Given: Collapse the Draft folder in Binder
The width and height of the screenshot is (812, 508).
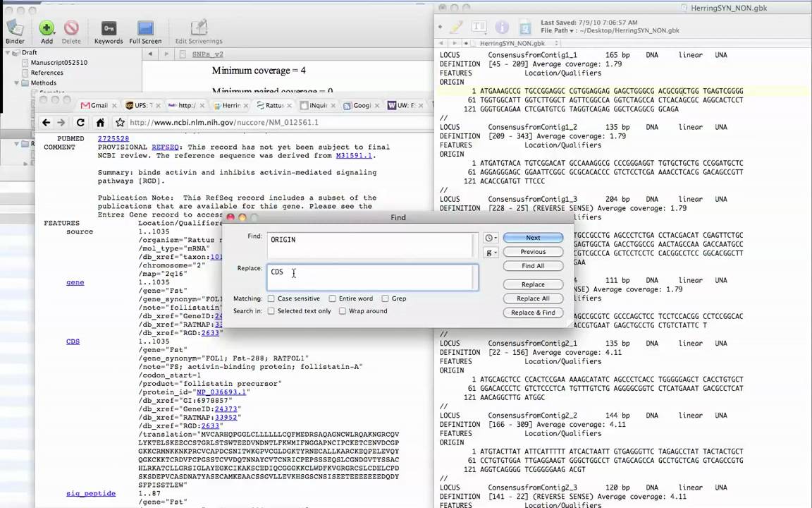Looking at the screenshot, I should click(8, 52).
